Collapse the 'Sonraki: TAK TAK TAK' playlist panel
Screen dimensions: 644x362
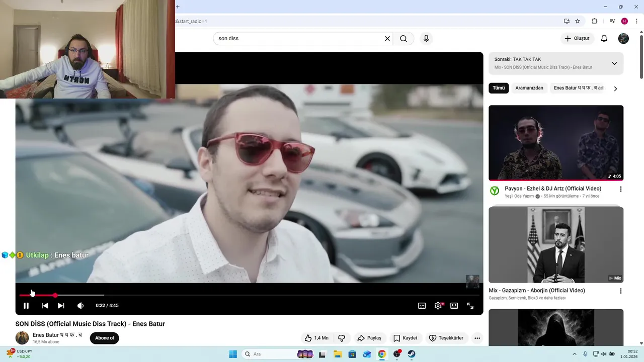pyautogui.click(x=614, y=63)
